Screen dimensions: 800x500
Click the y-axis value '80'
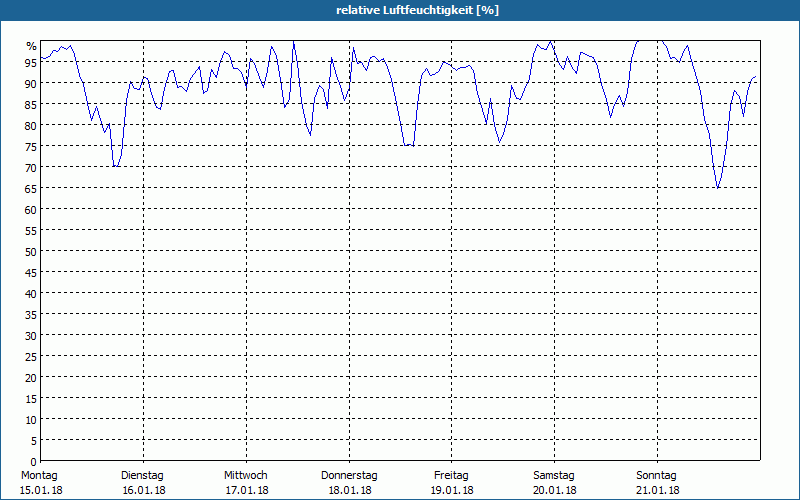click(31, 126)
